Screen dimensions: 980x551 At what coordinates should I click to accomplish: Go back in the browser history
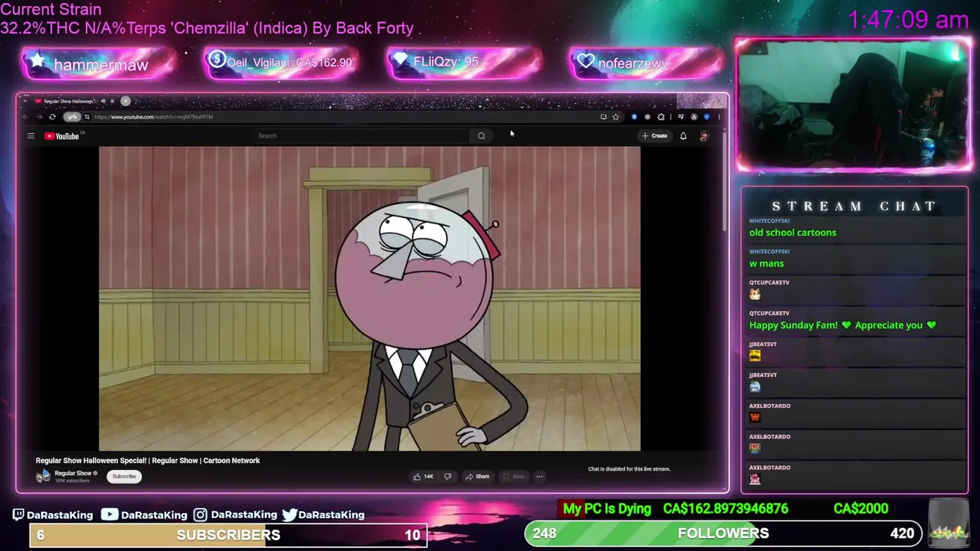(x=25, y=117)
